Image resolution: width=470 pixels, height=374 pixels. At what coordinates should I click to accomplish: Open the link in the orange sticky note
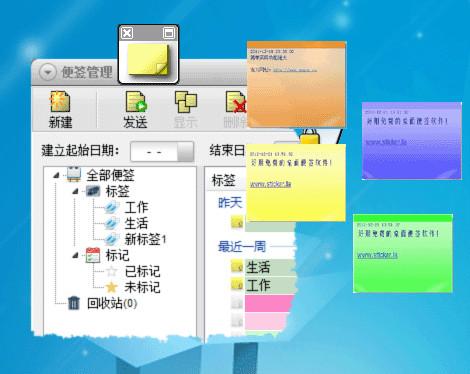(x=295, y=70)
